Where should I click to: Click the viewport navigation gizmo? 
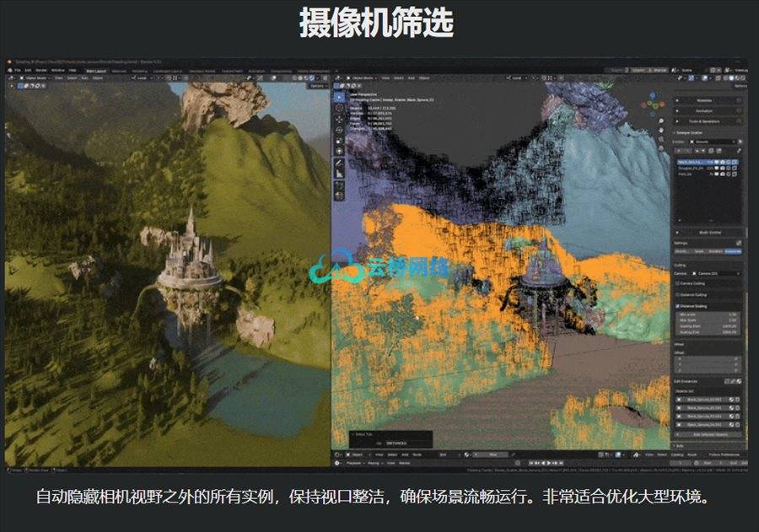point(653,105)
